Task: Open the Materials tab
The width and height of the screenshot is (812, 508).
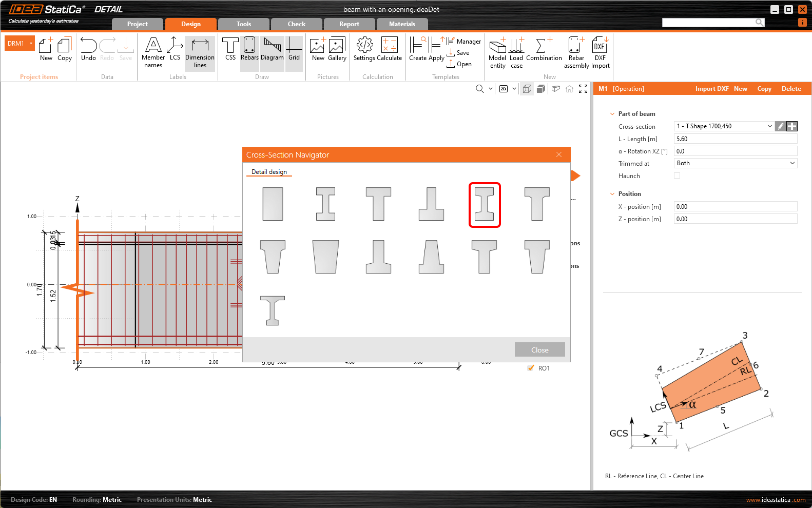Action: (402, 24)
